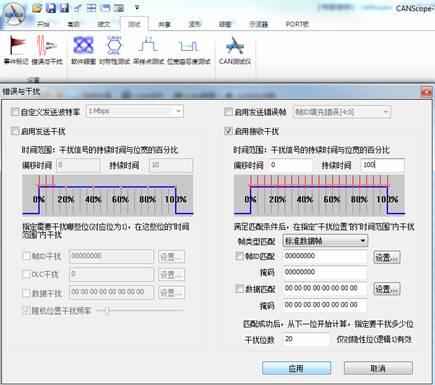Toggle the 数据干扰 checkbox
The width and height of the screenshot is (435, 385).
26,293
